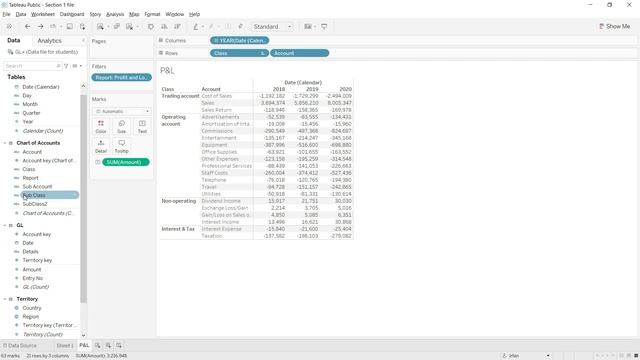
Task: Open the Detail marks card
Action: point(101,147)
